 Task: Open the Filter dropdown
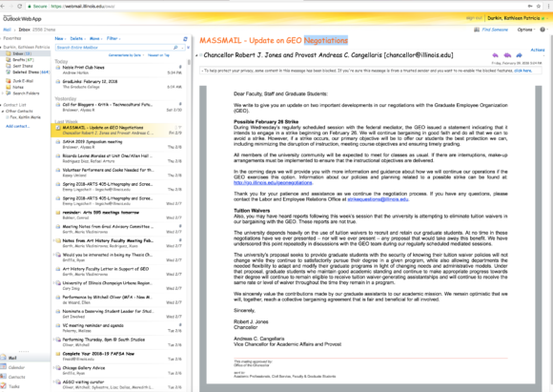113,38
